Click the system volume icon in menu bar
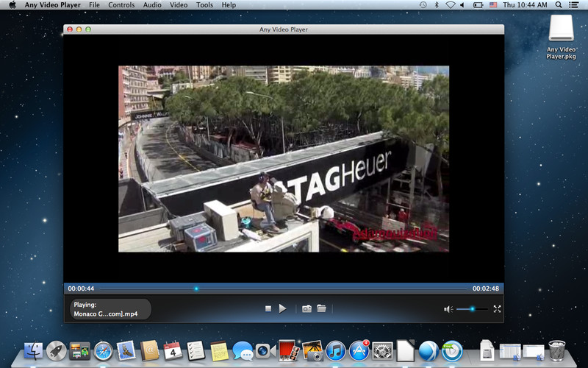This screenshot has width=588, height=368. point(462,5)
